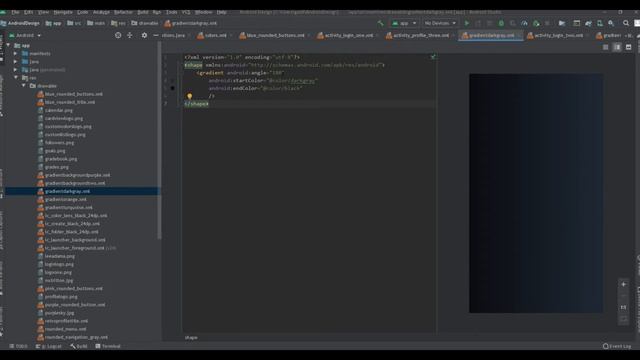Open the Logcat tool window
640x360 pixels.
tap(49, 346)
